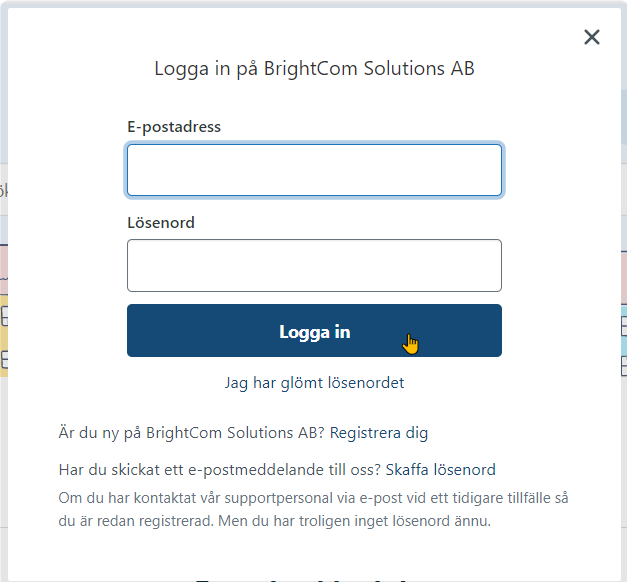The width and height of the screenshot is (627, 582).
Task: Click the E-postadress field label
Action: point(174,127)
